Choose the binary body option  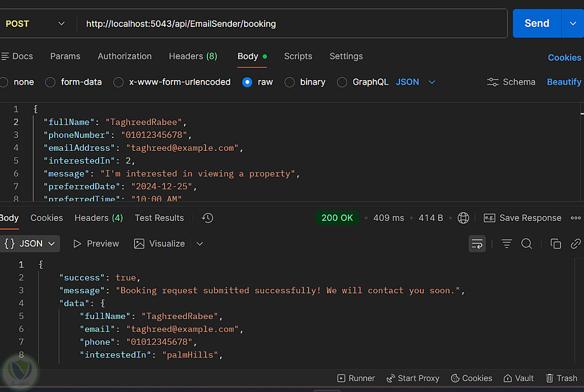click(x=290, y=82)
